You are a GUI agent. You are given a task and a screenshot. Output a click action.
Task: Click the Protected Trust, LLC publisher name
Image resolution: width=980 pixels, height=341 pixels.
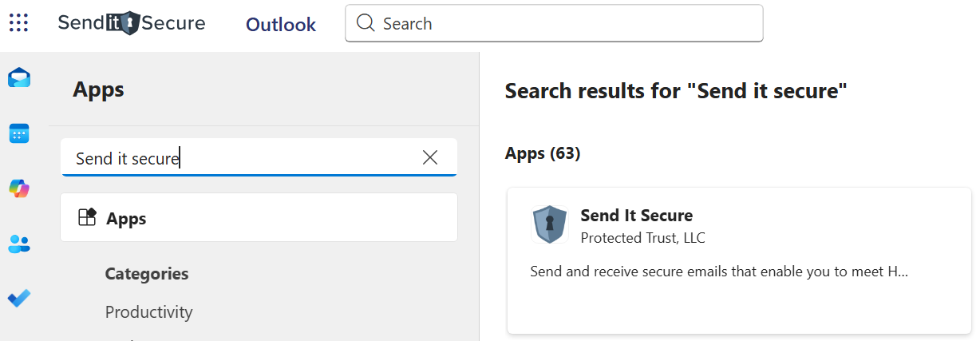pos(642,238)
